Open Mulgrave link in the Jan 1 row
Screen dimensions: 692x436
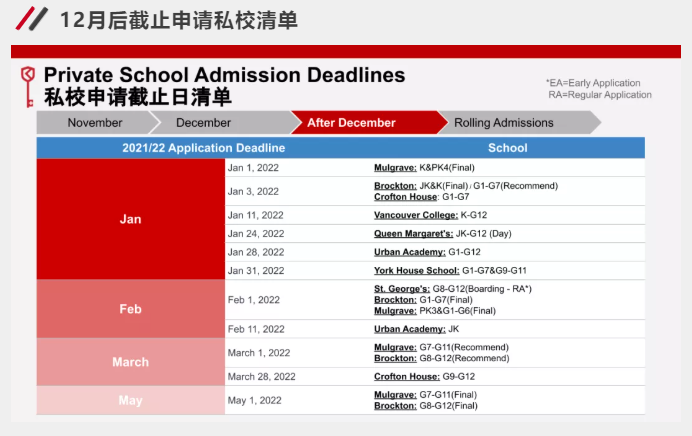coord(395,168)
